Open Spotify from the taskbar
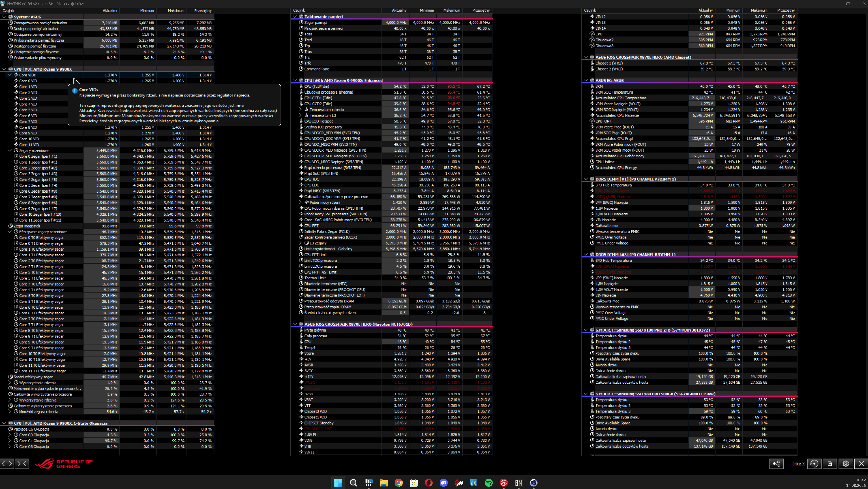This screenshot has width=868, height=489. click(488, 483)
